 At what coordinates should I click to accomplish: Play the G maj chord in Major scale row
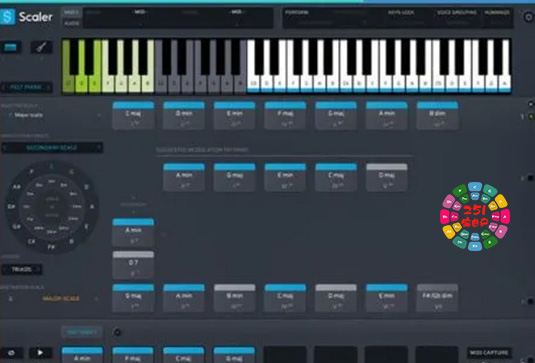(336, 116)
